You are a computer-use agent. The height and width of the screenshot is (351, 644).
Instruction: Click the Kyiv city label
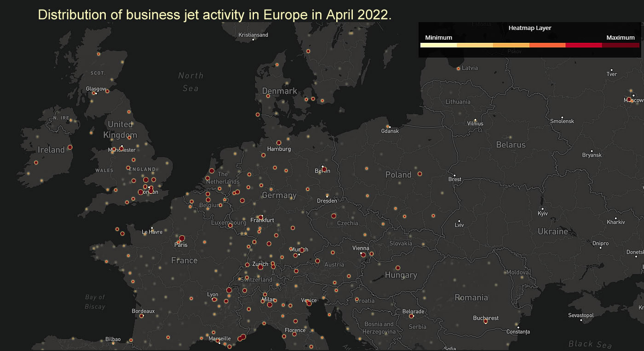click(543, 214)
